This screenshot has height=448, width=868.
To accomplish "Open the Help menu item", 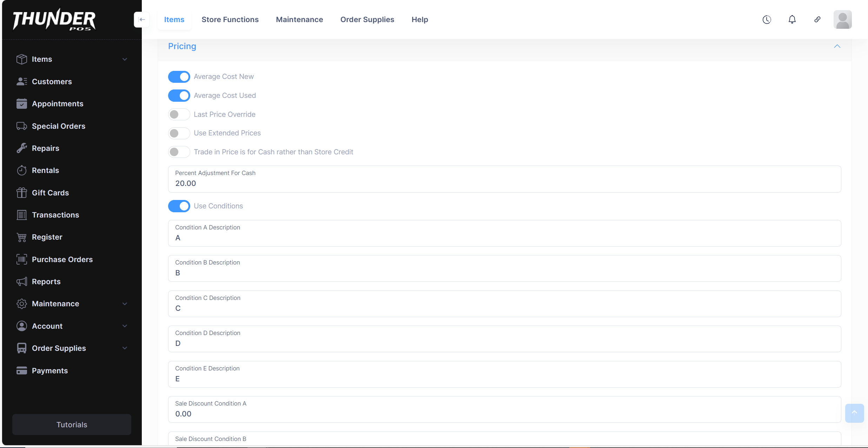I will (x=419, y=20).
